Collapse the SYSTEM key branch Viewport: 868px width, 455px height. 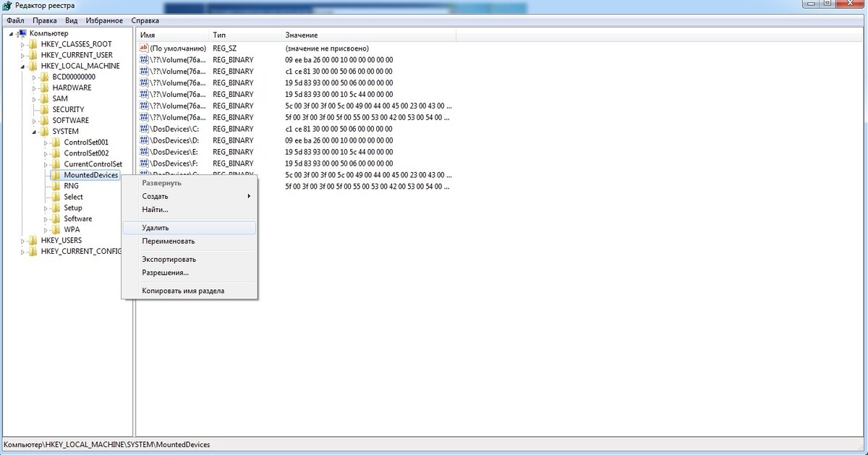(35, 132)
